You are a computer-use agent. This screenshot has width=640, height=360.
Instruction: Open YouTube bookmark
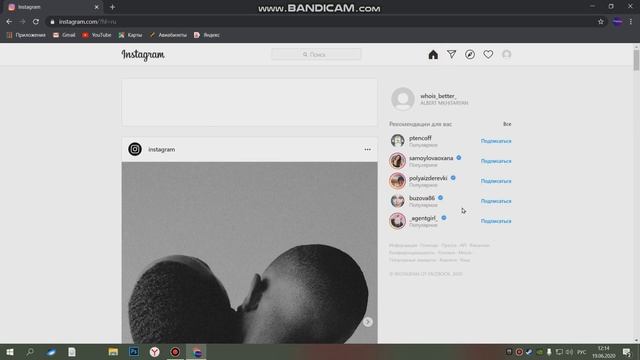click(97, 35)
